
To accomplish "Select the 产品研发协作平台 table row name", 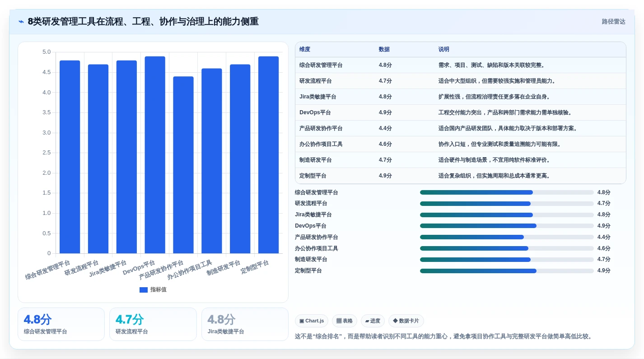I will [321, 128].
